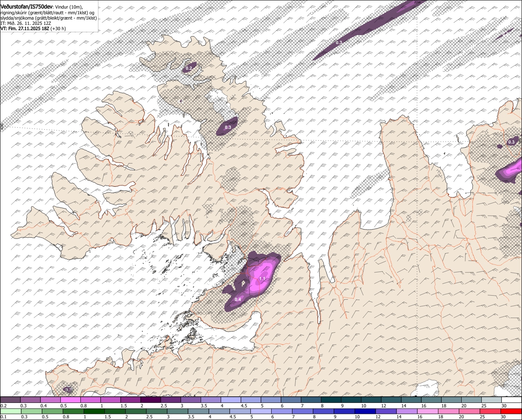Viewport: 522px width, 420px height.
Task: Click the 'Veðurstofan/IS750dev' map title
Action: 27,7
